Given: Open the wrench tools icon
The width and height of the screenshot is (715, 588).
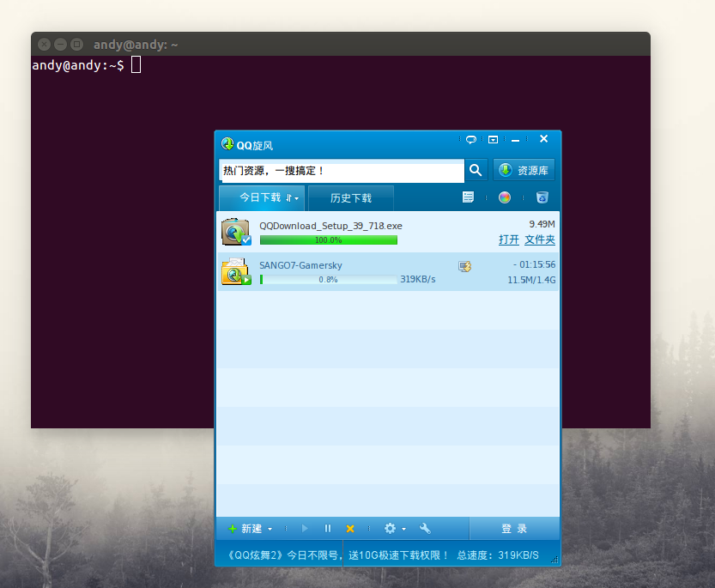Looking at the screenshot, I should click(x=425, y=528).
